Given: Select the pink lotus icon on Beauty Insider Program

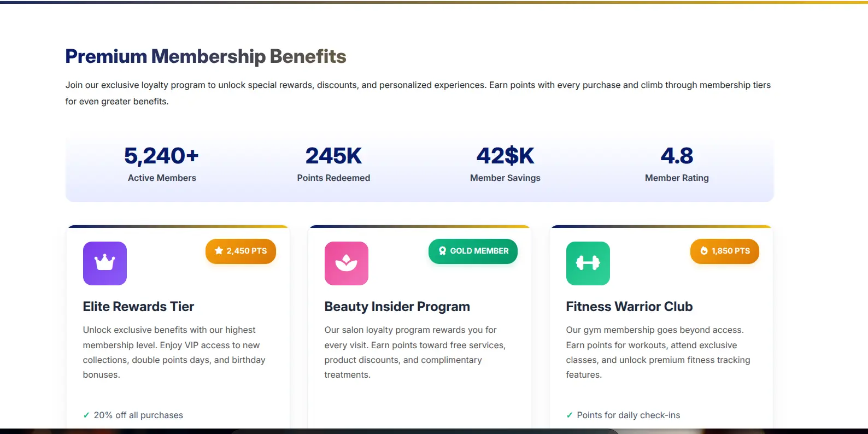Looking at the screenshot, I should point(347,263).
